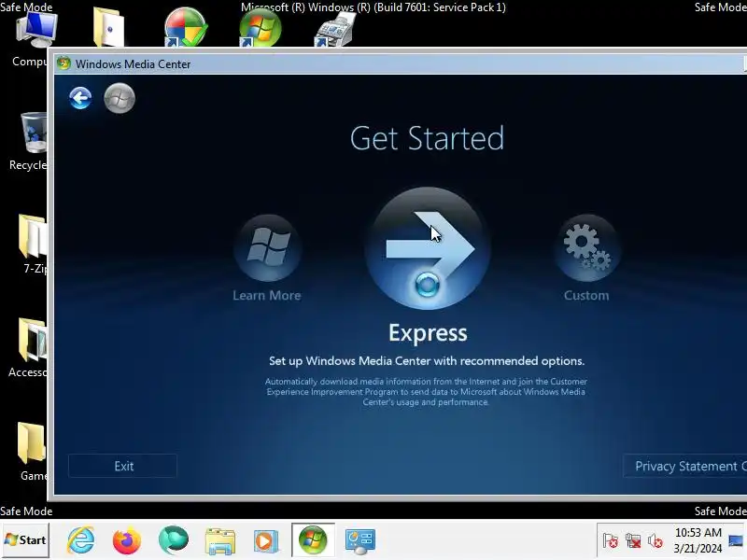The height and width of the screenshot is (560, 747).
Task: Go back using the blue arrow button
Action: (80, 99)
